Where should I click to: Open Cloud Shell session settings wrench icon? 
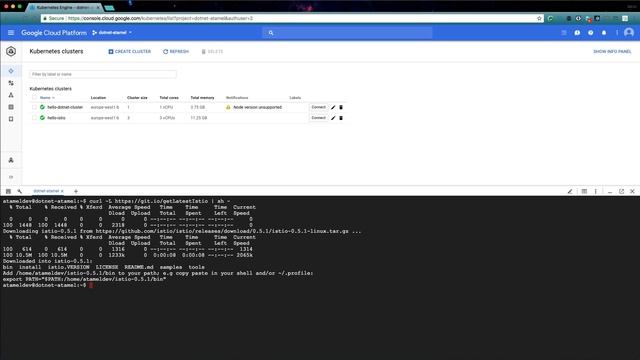20,191
